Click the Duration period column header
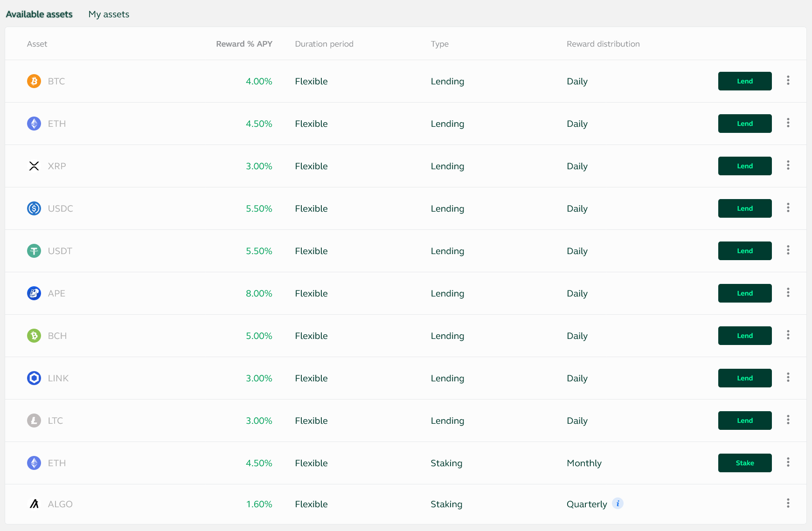The height and width of the screenshot is (531, 812). click(x=324, y=44)
